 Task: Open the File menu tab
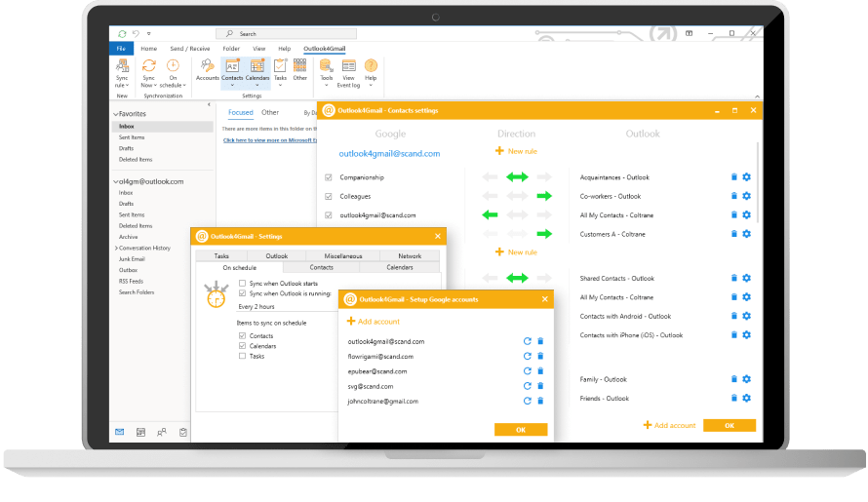tap(121, 49)
